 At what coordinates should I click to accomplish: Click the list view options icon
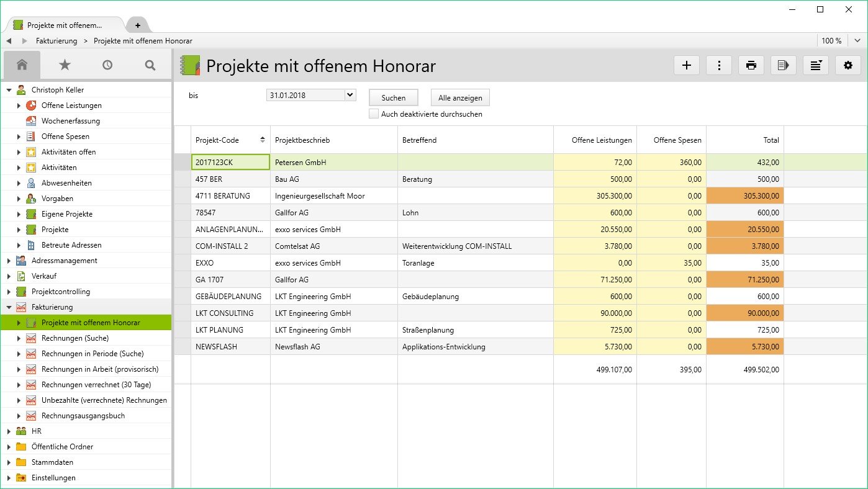click(816, 65)
